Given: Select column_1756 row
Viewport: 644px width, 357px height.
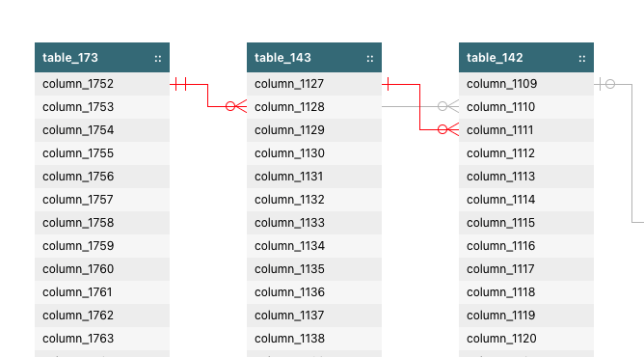Looking at the screenshot, I should 102,177.
